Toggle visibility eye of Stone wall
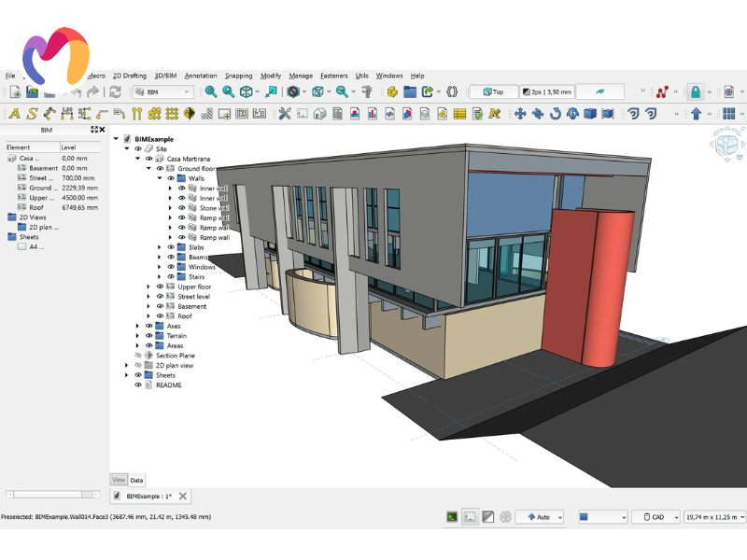 [x=182, y=208]
